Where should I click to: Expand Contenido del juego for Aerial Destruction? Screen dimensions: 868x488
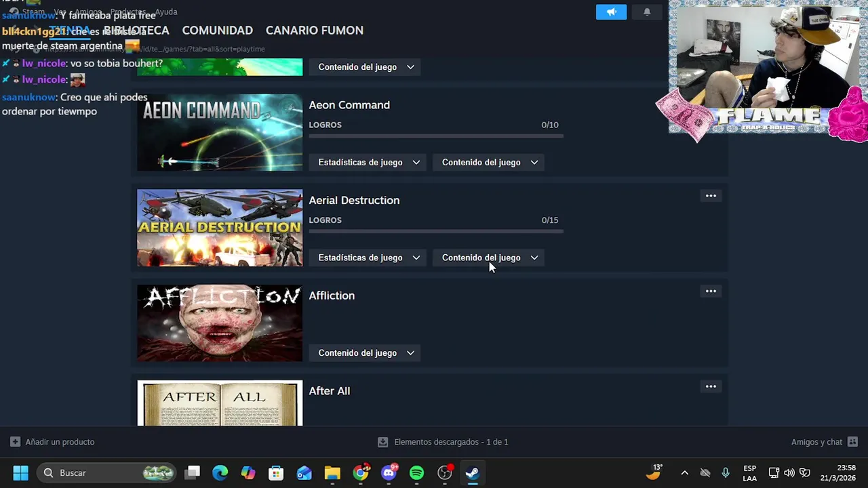pos(490,258)
